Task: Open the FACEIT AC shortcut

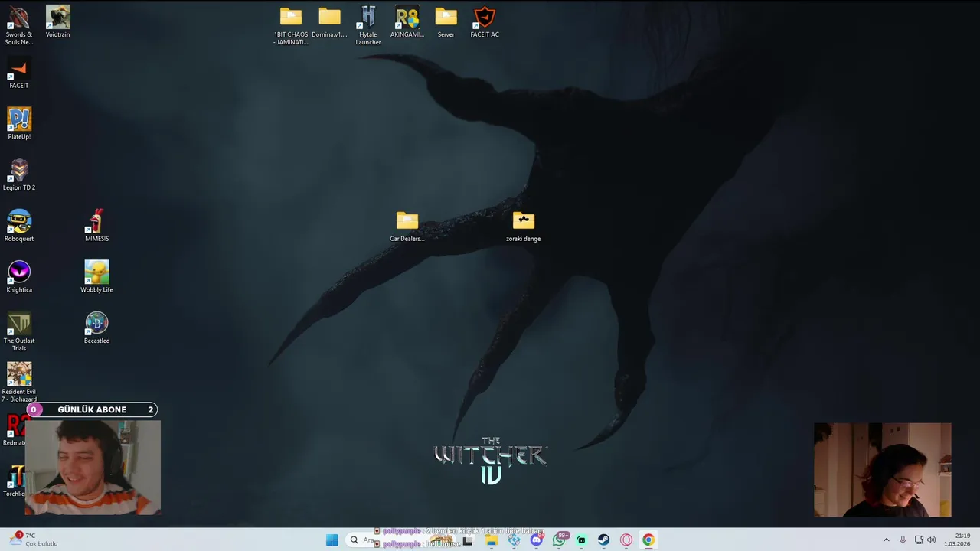Action: (x=485, y=21)
